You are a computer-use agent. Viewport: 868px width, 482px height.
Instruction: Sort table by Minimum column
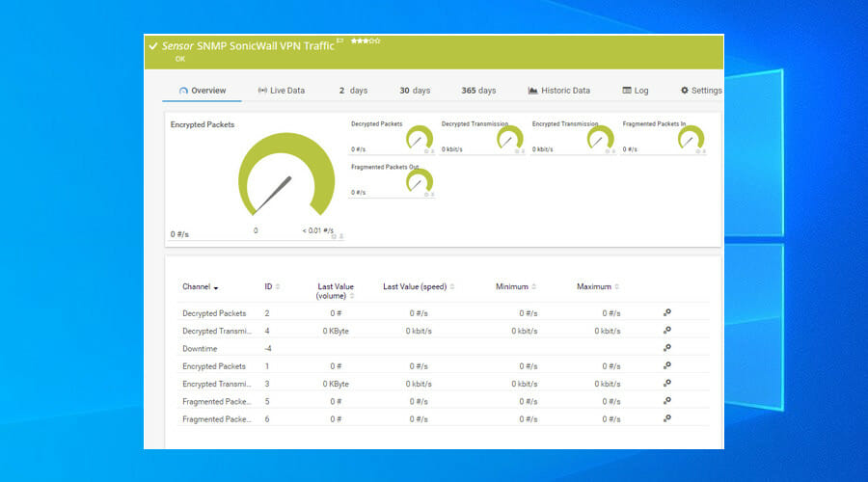515,286
